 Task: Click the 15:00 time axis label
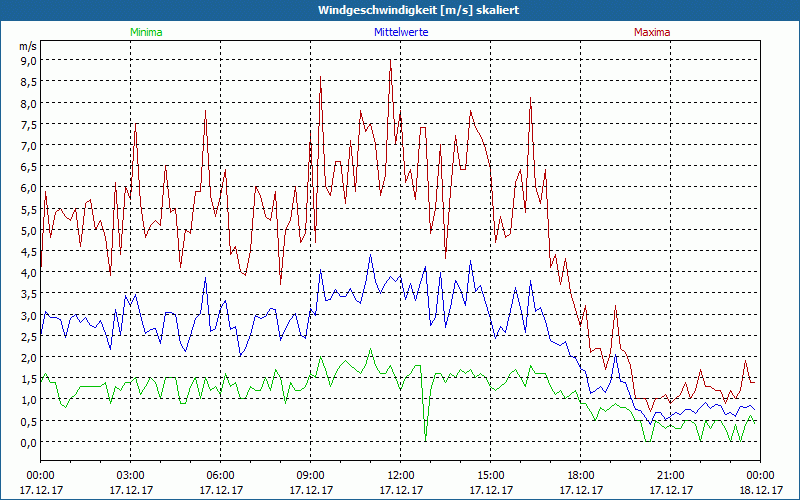tap(491, 476)
